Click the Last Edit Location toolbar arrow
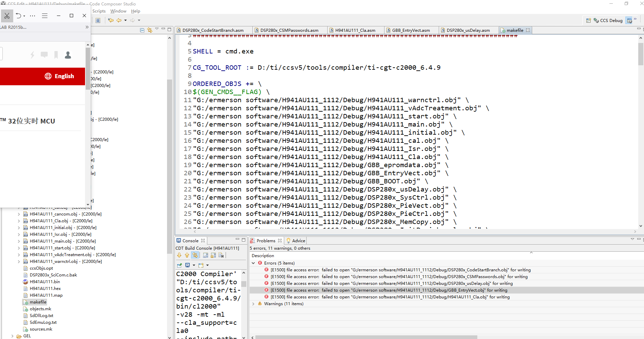This screenshot has height=339, width=644. (111, 20)
